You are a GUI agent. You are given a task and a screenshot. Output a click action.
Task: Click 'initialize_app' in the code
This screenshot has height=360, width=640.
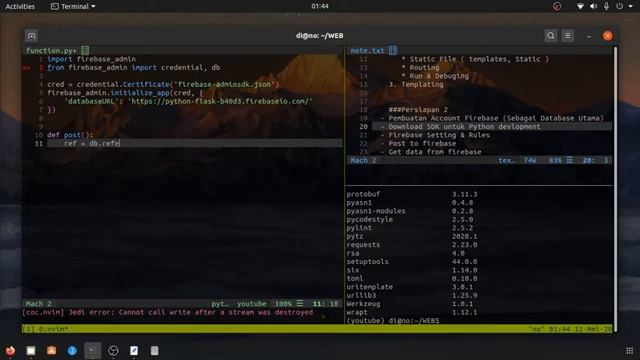[x=140, y=93]
